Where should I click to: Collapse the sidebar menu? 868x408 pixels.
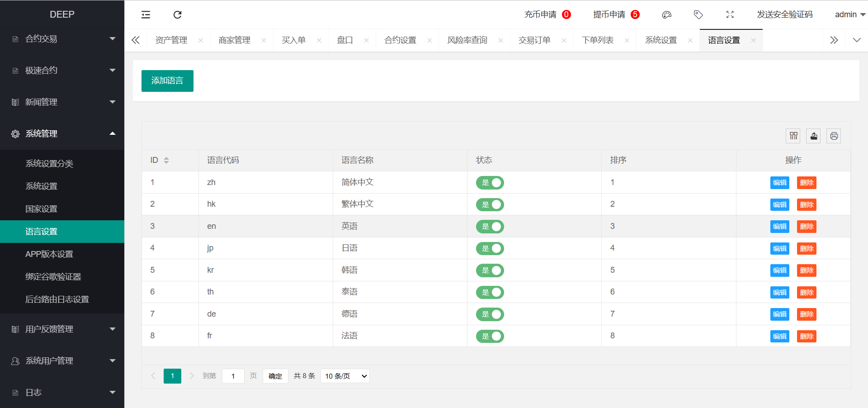pyautogui.click(x=146, y=14)
